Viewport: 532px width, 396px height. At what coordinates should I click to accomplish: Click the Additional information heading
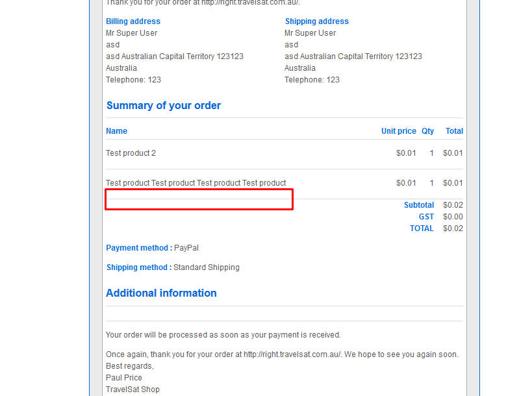point(161,293)
